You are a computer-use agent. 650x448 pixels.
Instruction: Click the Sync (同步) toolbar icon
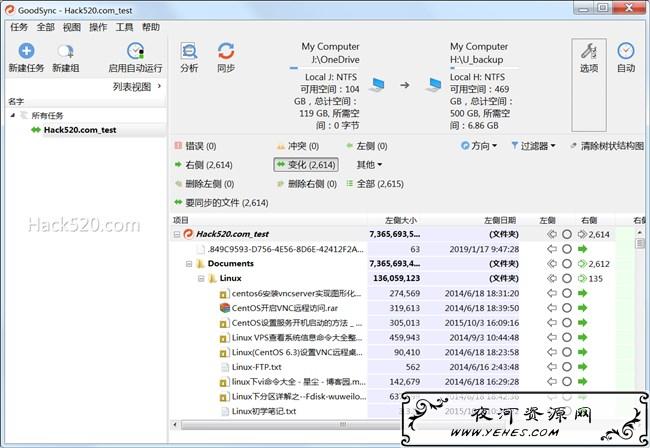(226, 51)
